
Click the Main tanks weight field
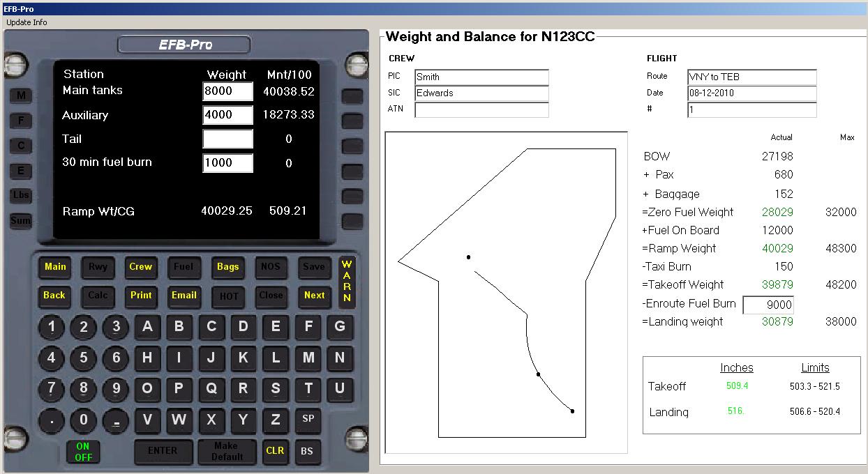pyautogui.click(x=228, y=91)
